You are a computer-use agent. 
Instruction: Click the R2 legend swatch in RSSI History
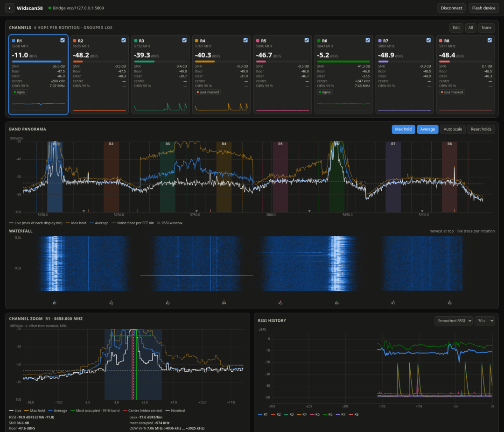pyautogui.click(x=273, y=415)
